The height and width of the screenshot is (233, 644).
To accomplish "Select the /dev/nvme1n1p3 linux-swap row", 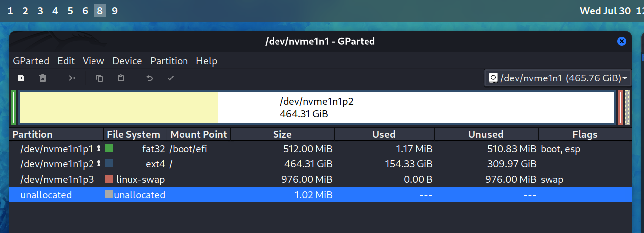I will pyautogui.click(x=321, y=179).
